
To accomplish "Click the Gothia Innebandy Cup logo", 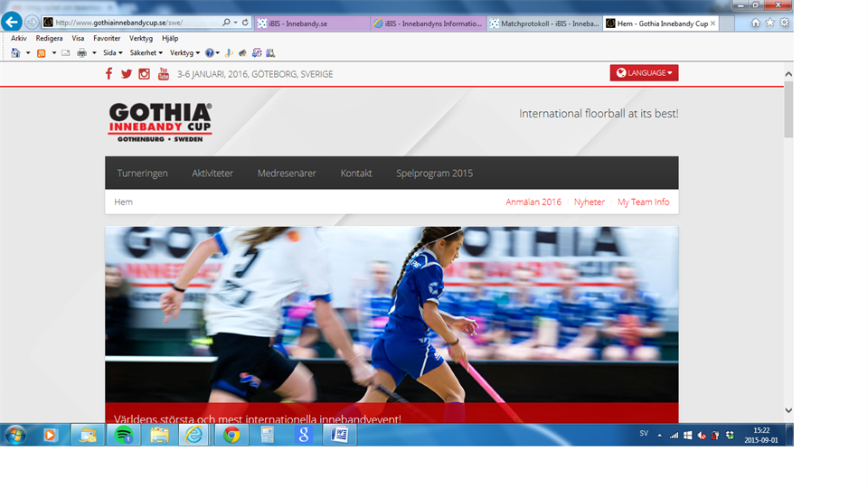I will click(160, 122).
